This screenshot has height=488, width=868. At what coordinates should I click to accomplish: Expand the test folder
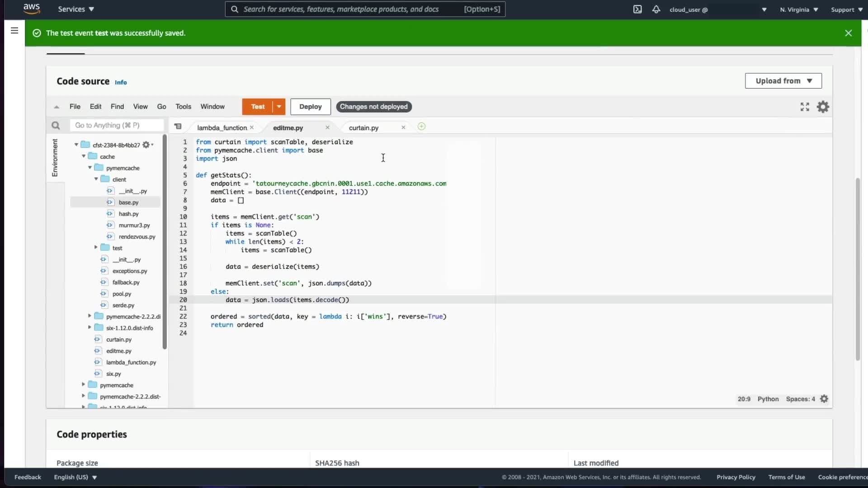[x=96, y=248]
